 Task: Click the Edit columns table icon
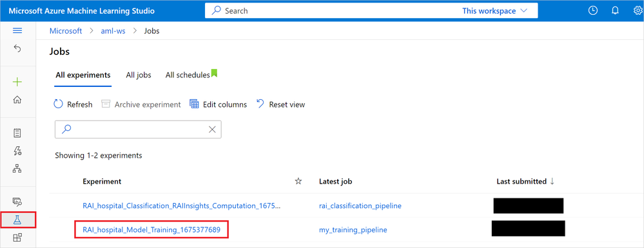194,104
